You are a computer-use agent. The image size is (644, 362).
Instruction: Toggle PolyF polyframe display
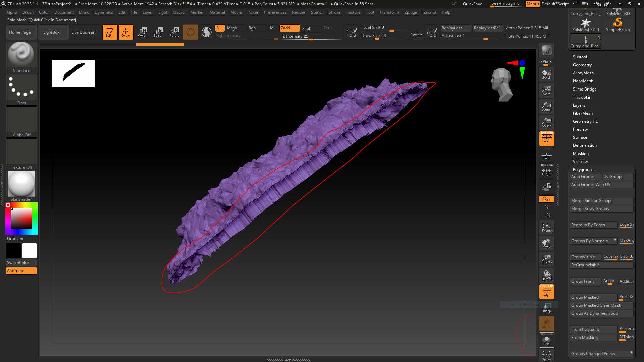pos(546,291)
